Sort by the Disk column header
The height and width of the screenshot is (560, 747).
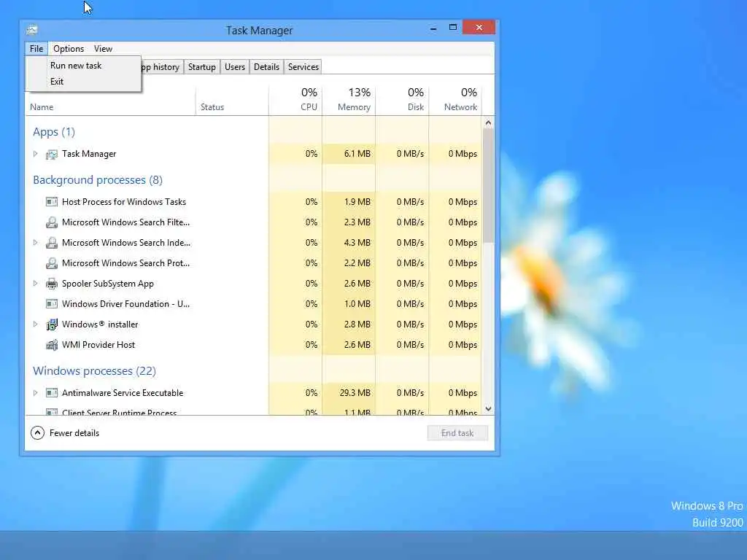pyautogui.click(x=403, y=101)
